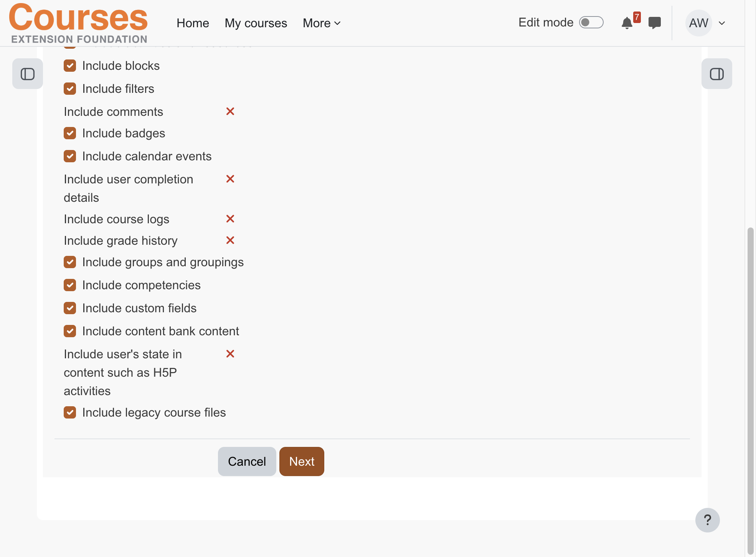Image resolution: width=756 pixels, height=557 pixels.
Task: Expand the More navigation dropdown
Action: click(x=322, y=23)
